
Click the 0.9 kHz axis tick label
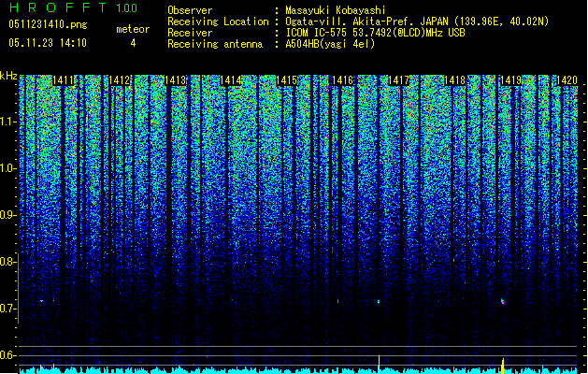pyautogui.click(x=8, y=215)
